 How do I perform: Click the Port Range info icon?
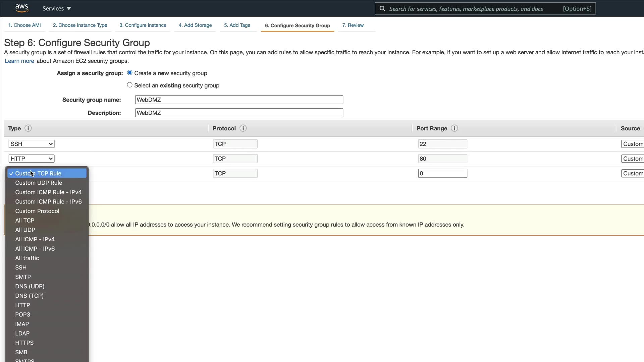(x=454, y=128)
